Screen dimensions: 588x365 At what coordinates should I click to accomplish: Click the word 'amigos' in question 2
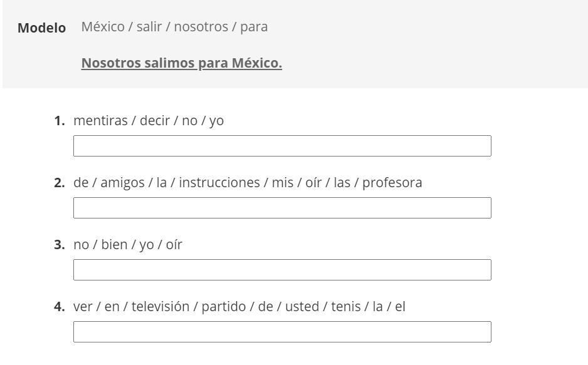pos(123,183)
